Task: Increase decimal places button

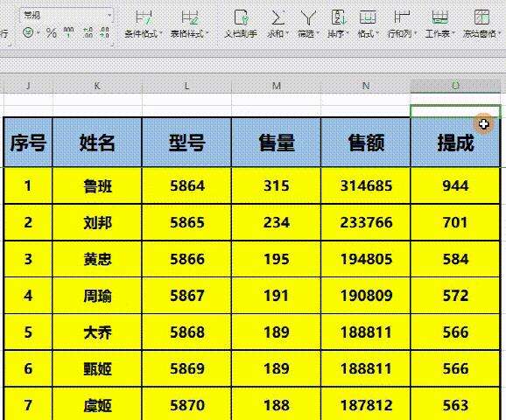Action: point(88,32)
